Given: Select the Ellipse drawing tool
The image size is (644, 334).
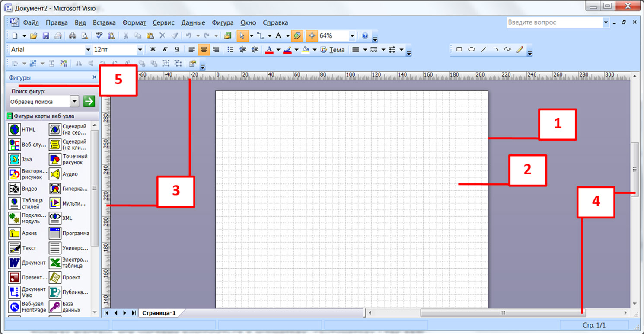Looking at the screenshot, I should (472, 50).
